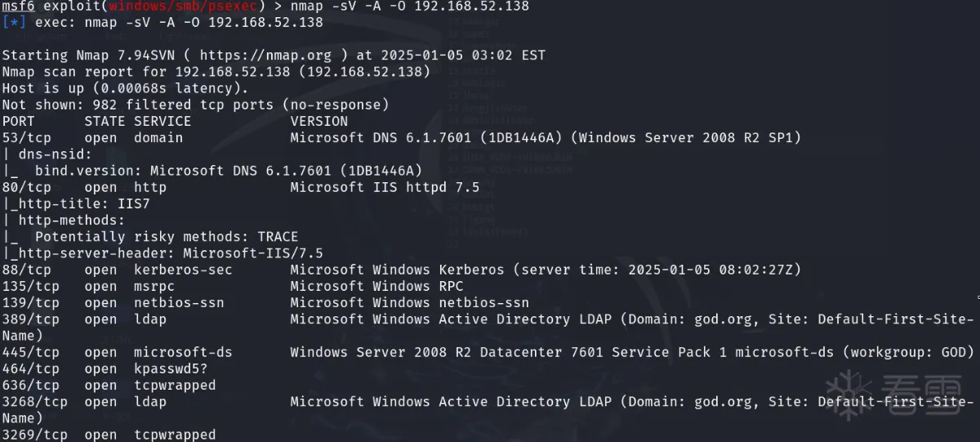Image resolution: width=980 pixels, height=442 pixels.
Task: Click the VERSION column header
Action: [x=318, y=121]
